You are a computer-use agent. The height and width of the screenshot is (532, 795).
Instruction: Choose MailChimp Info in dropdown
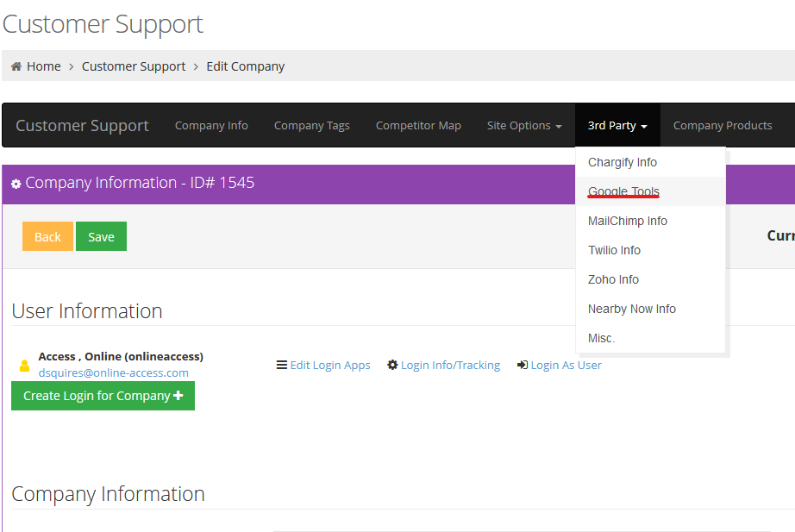point(627,221)
